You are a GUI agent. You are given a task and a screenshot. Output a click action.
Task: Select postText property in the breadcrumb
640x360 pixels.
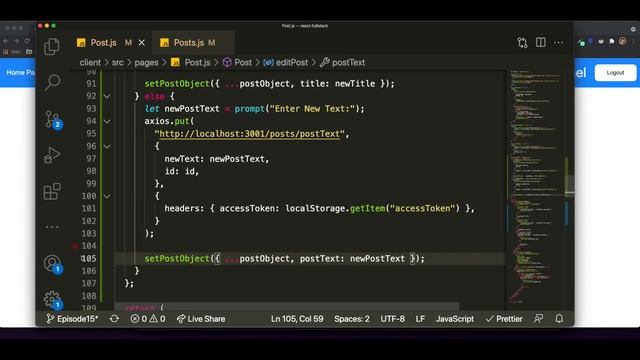[342, 62]
